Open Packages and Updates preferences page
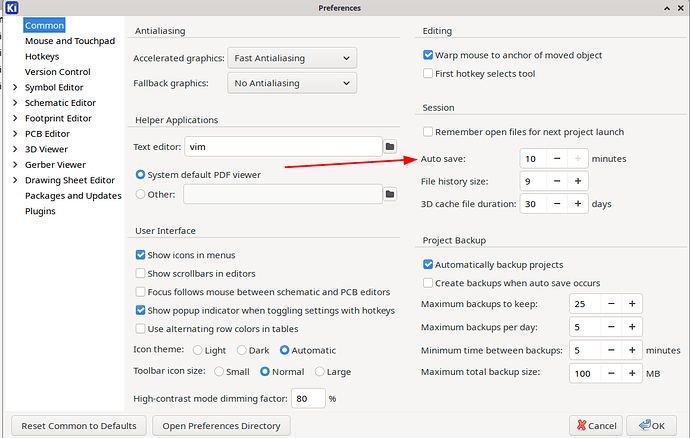This screenshot has height=438, width=690. (x=73, y=196)
